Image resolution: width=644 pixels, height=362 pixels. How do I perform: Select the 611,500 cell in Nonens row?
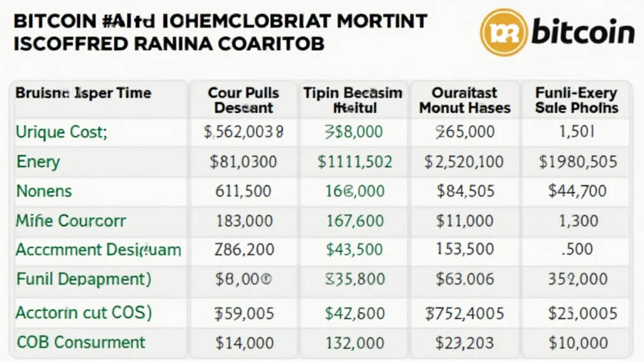pyautogui.click(x=243, y=191)
